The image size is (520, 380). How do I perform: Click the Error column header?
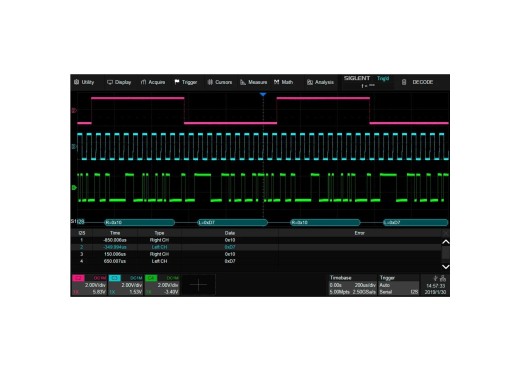coord(359,233)
